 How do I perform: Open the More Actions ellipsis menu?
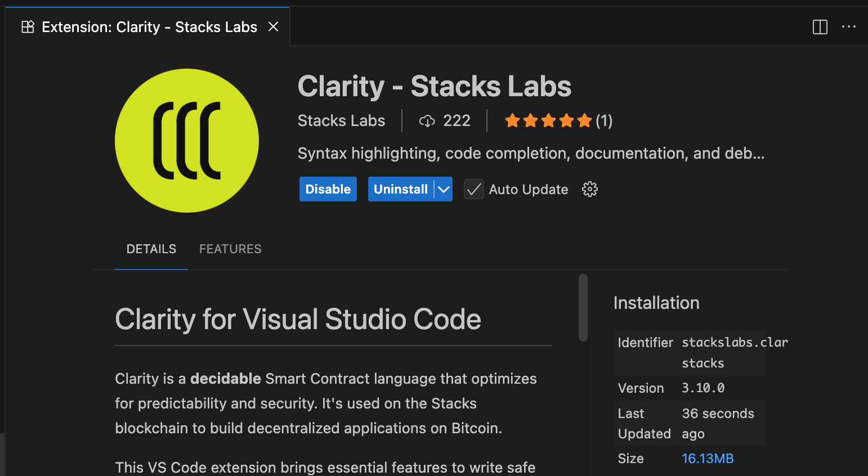pos(848,27)
